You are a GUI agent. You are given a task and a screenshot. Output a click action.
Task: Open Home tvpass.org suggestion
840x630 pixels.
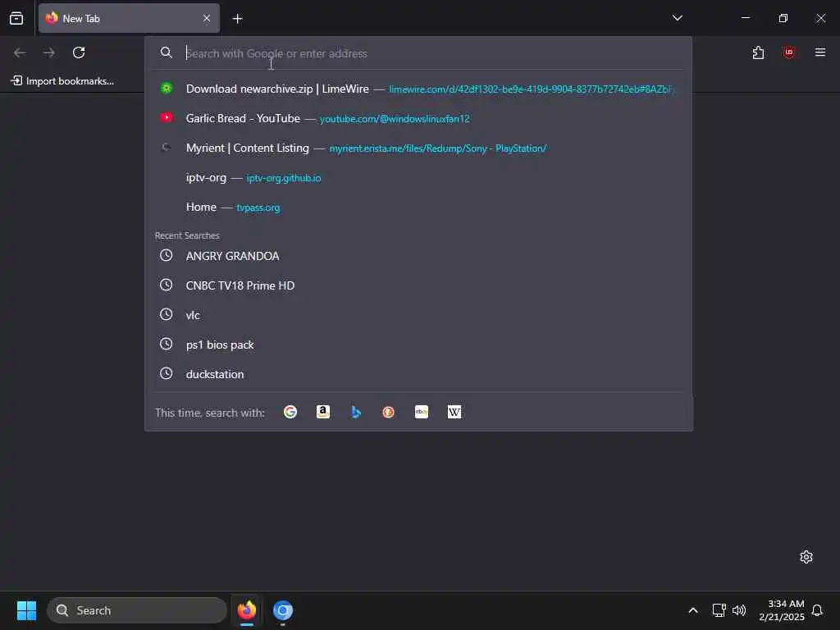coord(418,207)
